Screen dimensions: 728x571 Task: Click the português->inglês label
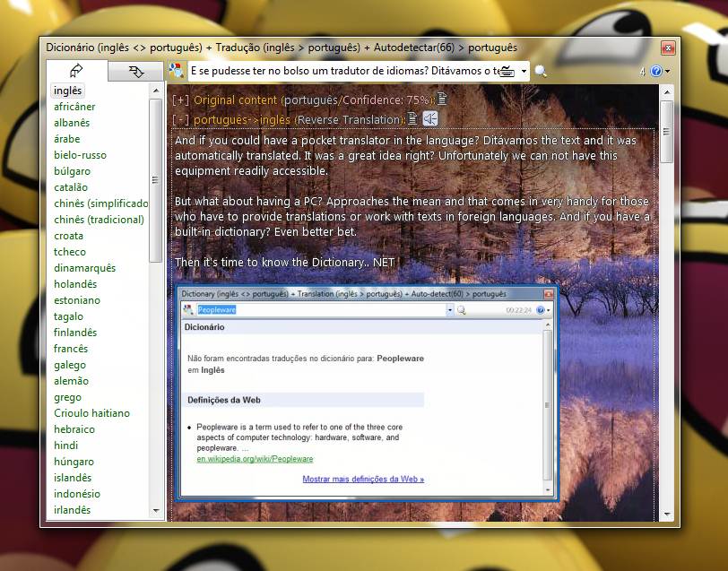[242, 120]
